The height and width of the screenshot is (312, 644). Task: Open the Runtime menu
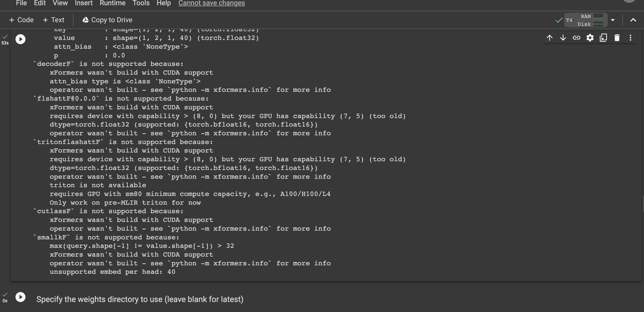112,3
